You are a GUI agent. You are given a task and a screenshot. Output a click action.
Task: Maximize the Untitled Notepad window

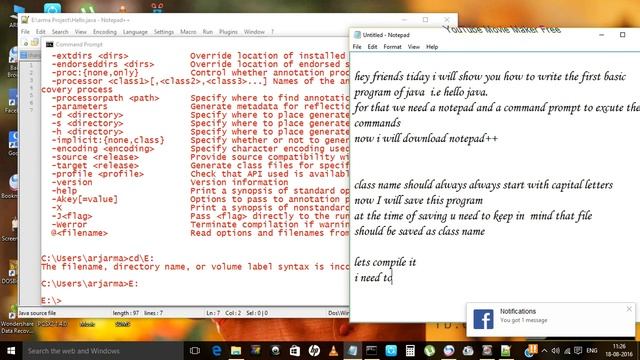[622, 35]
